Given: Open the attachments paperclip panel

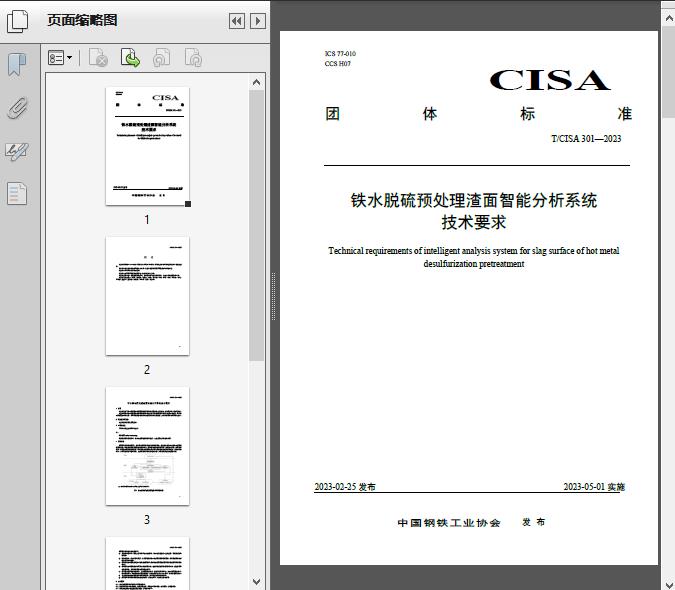Looking at the screenshot, I should (x=17, y=108).
